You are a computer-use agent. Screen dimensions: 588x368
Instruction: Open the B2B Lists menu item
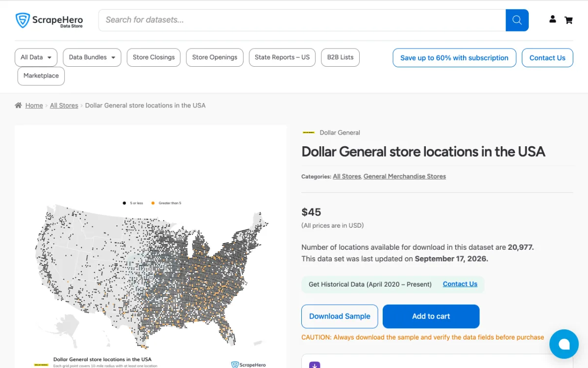click(340, 57)
